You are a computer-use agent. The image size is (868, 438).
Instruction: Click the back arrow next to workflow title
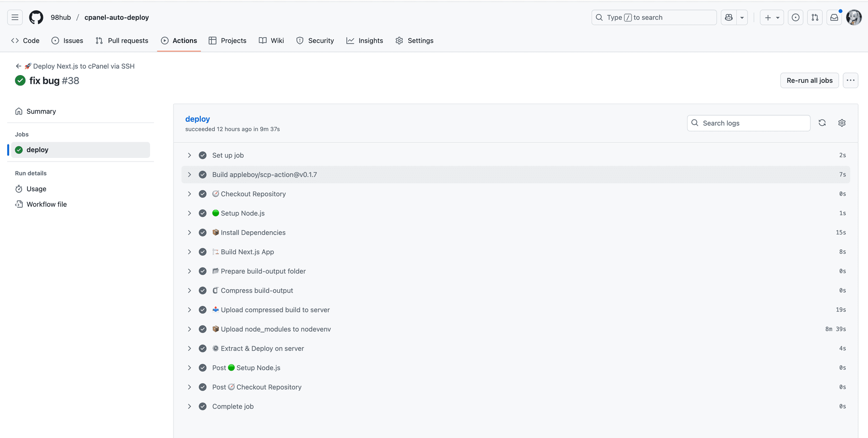[x=18, y=66]
